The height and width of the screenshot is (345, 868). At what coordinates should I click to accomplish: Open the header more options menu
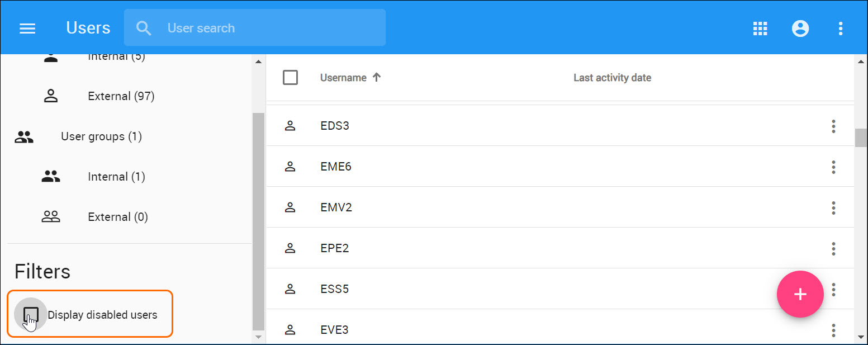coord(841,28)
